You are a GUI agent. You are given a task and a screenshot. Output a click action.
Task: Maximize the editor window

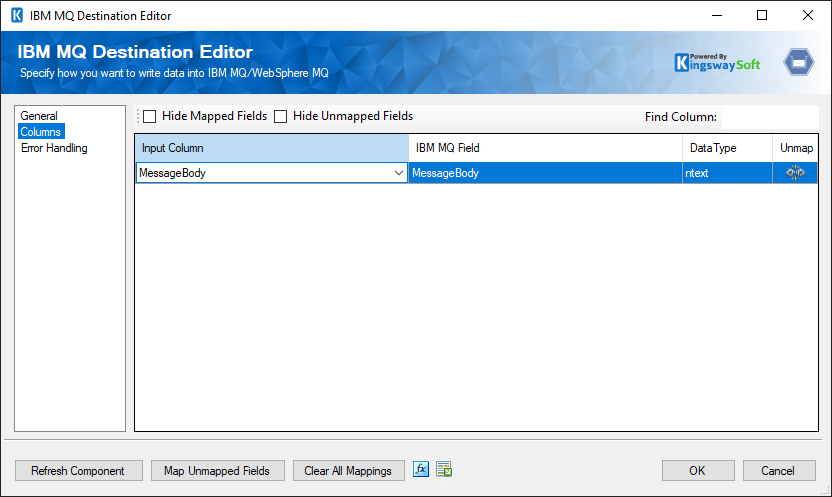pyautogui.click(x=762, y=15)
